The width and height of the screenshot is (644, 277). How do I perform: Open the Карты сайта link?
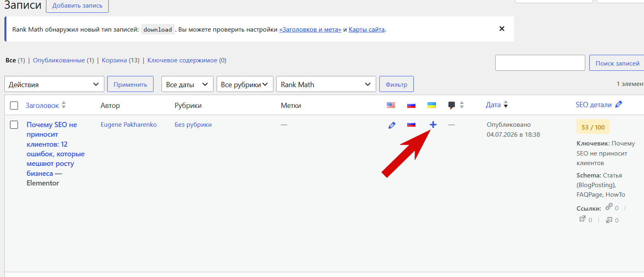click(367, 30)
